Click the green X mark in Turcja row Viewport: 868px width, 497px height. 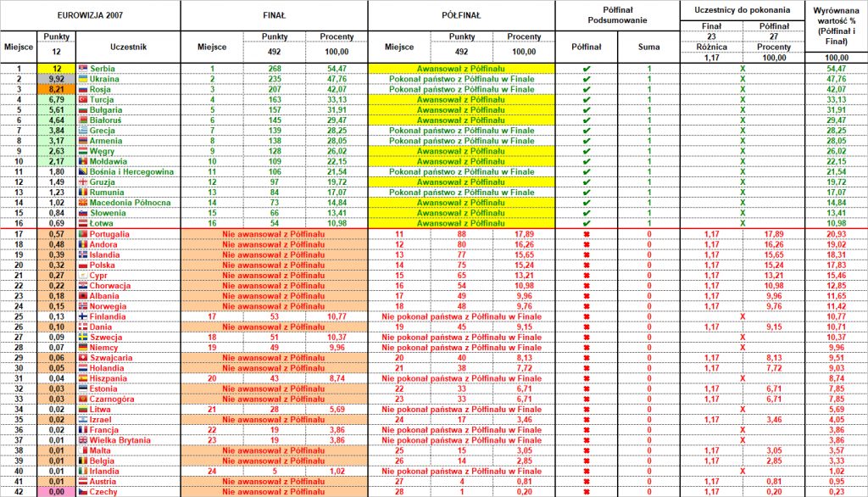[743, 100]
